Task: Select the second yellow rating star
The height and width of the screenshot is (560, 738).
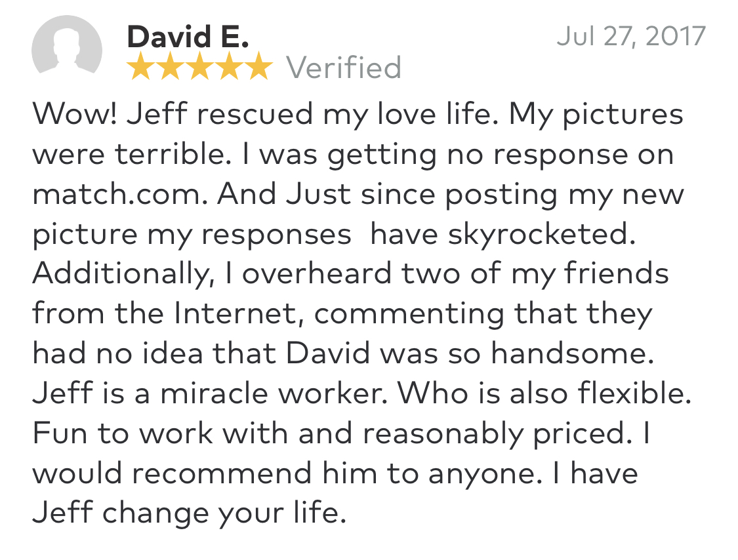Action: [169, 66]
